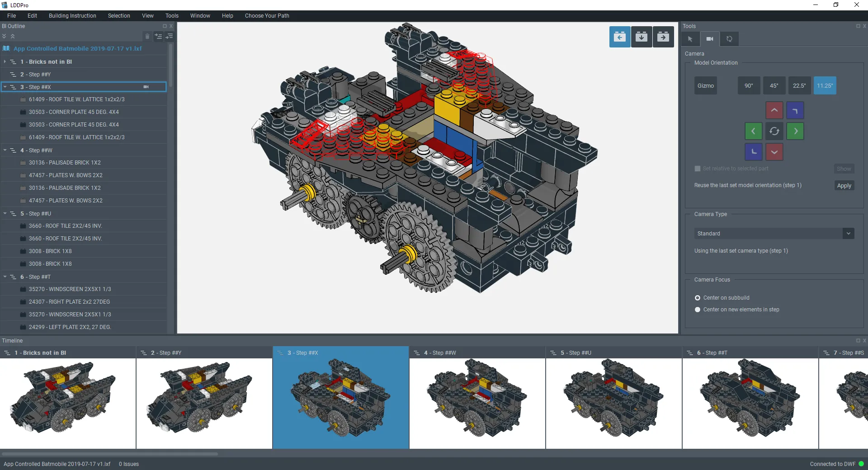
Task: Rotate model down with the red down arrow
Action: (x=774, y=152)
